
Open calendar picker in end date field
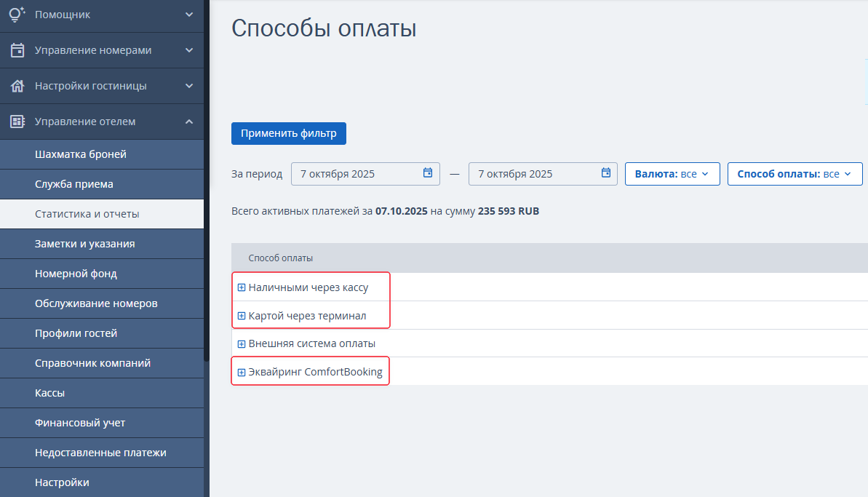pos(605,173)
